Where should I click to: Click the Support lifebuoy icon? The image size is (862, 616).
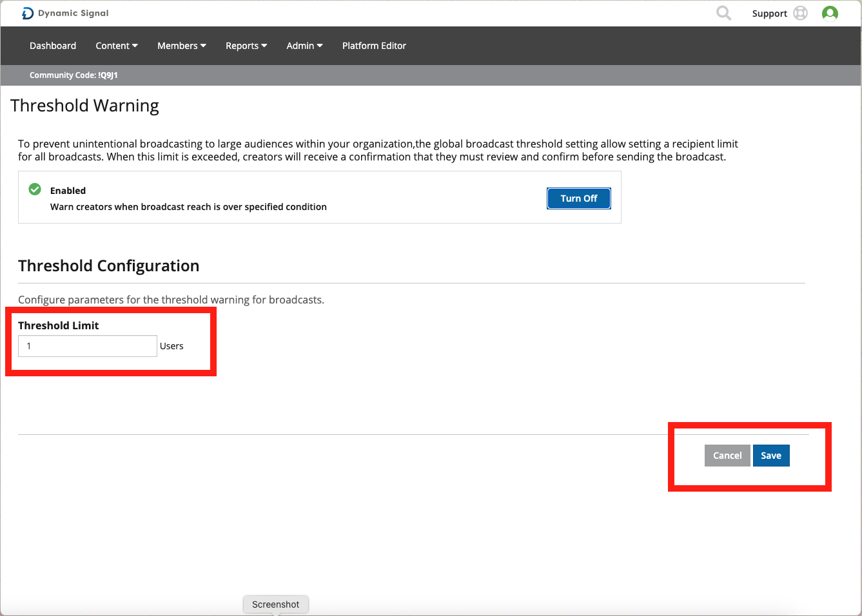point(800,13)
